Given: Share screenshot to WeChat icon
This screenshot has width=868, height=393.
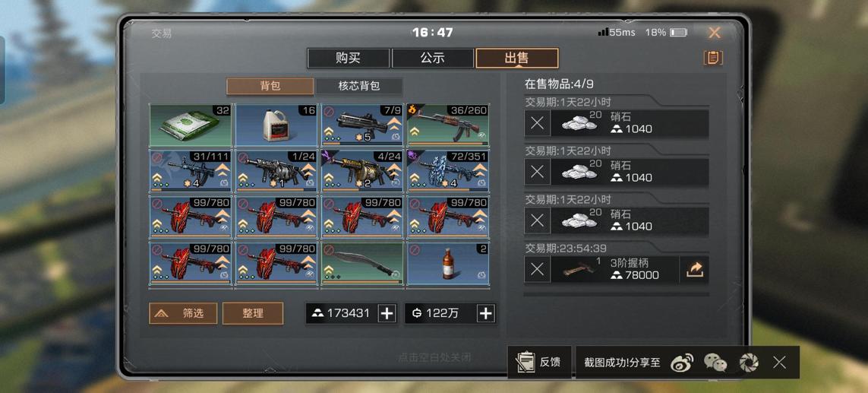Looking at the screenshot, I should pyautogui.click(x=715, y=363).
